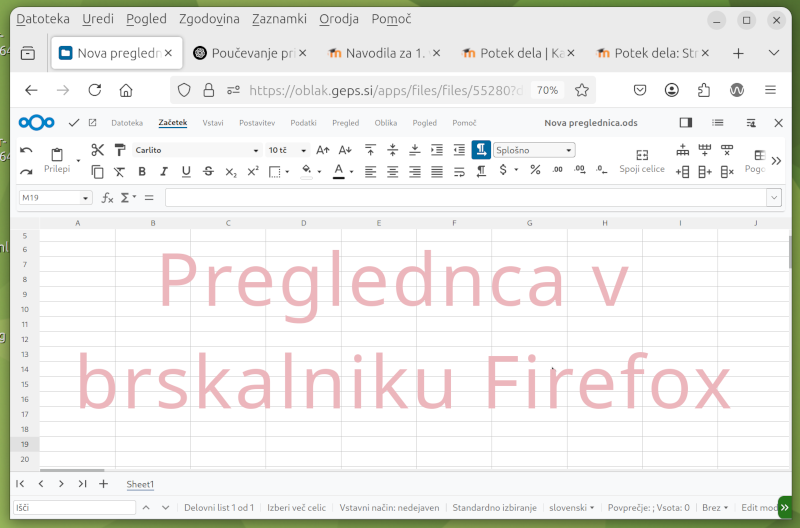Screen dimensions: 800x528
Task: Apply superscript formatting
Action: click(253, 172)
